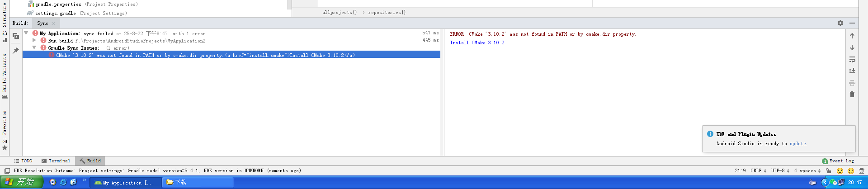Collapse the My Application sync failed node
Viewport: 868px width, 189px height.
tap(26, 33)
